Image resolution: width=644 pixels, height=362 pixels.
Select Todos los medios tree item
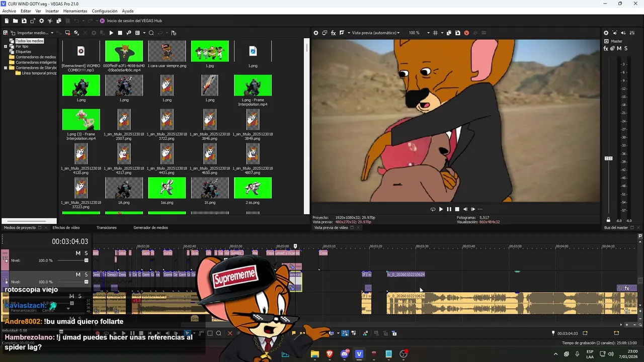coord(29,41)
